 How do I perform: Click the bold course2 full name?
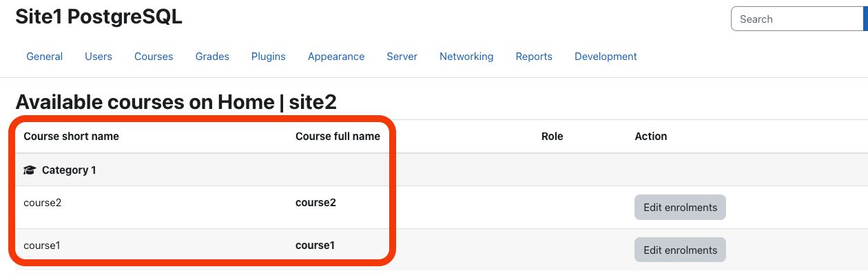click(x=316, y=203)
